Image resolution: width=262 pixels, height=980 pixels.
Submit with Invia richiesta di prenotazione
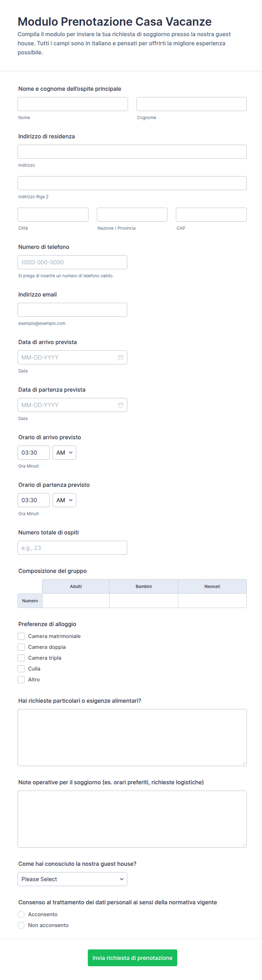tap(132, 957)
